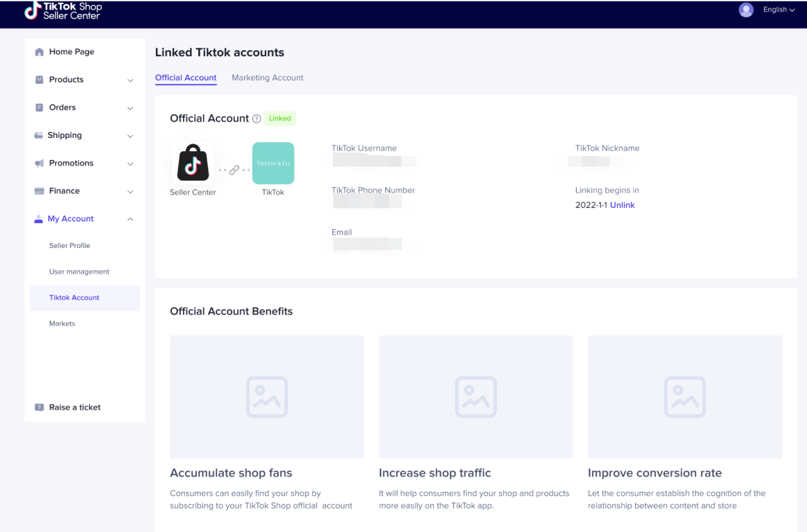Click the help icon beside Official Account

[x=257, y=118]
